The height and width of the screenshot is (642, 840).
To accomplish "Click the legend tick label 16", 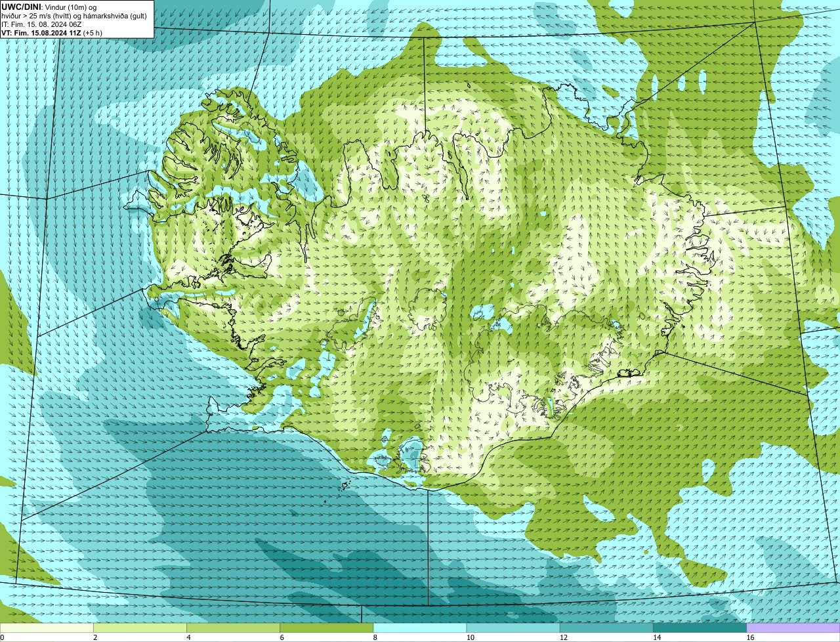I will click(750, 637).
